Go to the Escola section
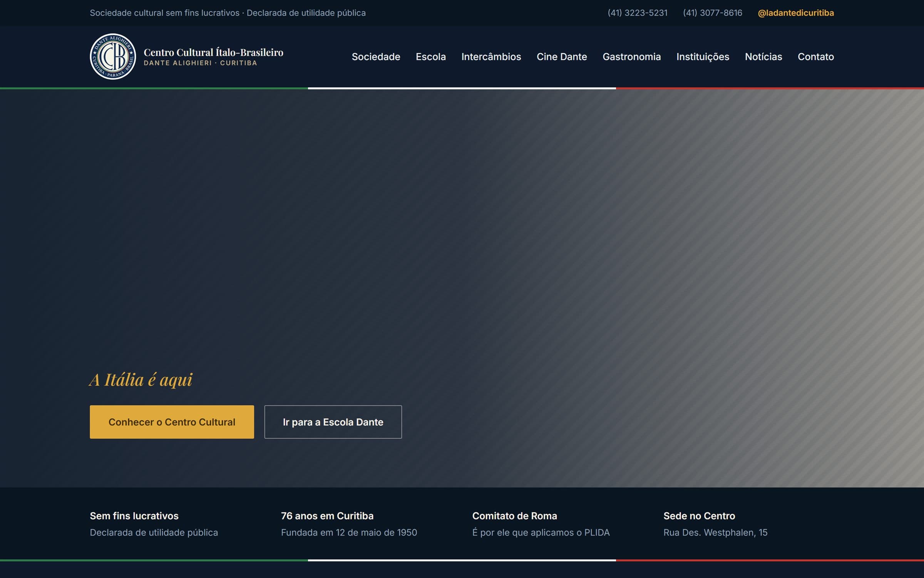The image size is (924, 578). tap(431, 57)
